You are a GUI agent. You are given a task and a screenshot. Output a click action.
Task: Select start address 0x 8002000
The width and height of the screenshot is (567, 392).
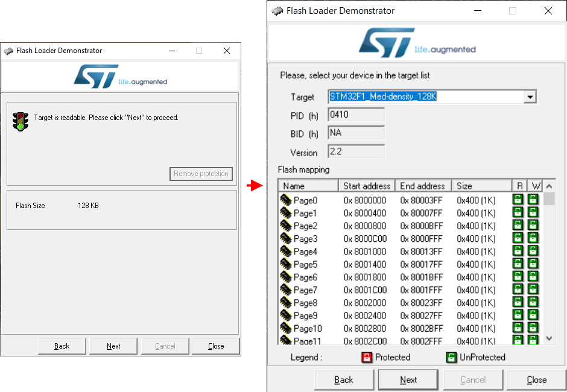click(364, 303)
